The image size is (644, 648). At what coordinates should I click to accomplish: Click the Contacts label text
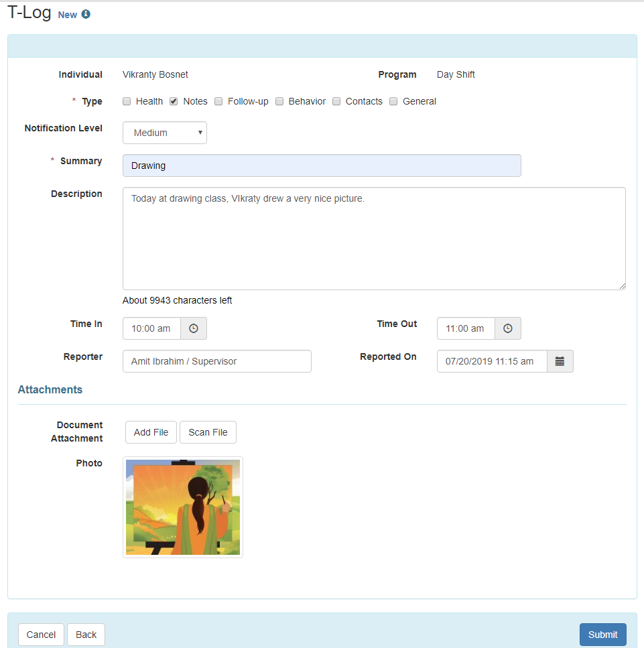[364, 101]
